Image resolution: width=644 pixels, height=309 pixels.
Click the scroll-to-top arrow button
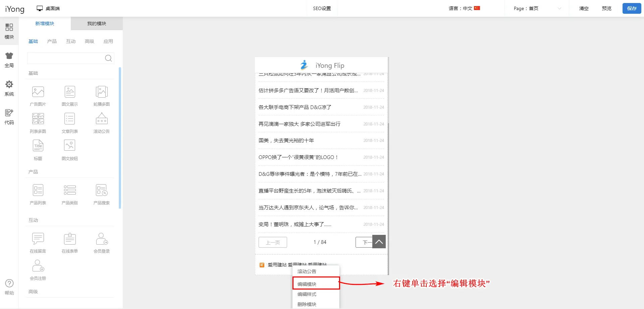point(379,242)
